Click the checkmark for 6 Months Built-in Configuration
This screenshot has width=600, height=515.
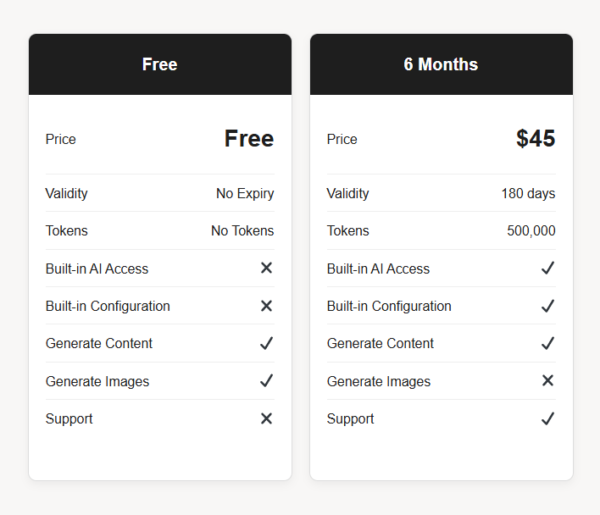[x=548, y=306]
